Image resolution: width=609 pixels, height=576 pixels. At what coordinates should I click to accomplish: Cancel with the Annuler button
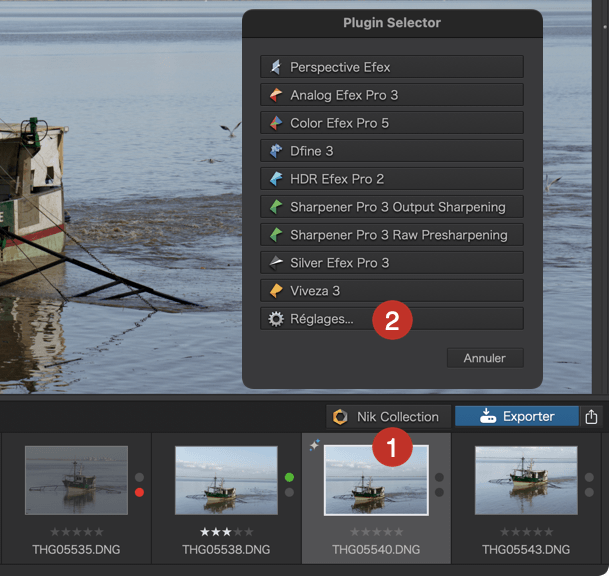click(x=485, y=358)
